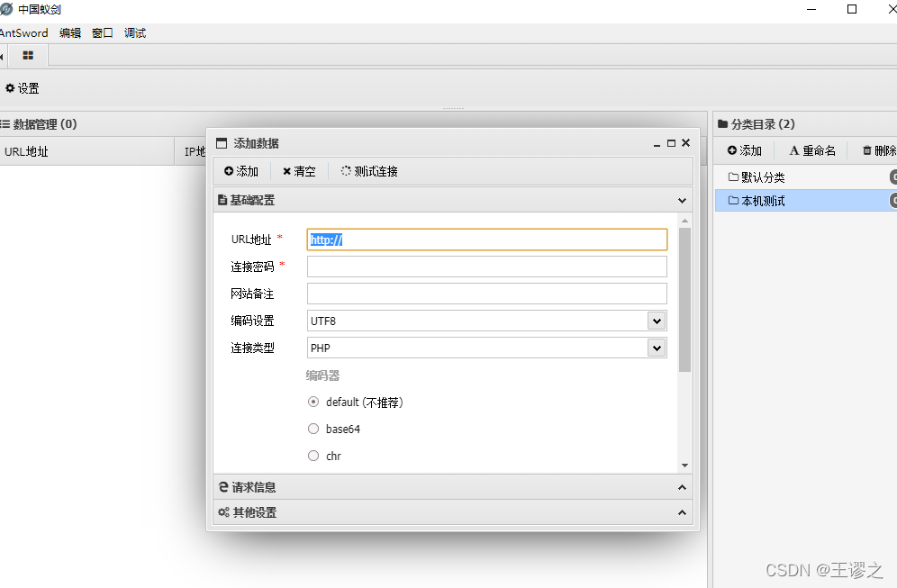Click the 测试连接 button
897x588 pixels.
[369, 171]
